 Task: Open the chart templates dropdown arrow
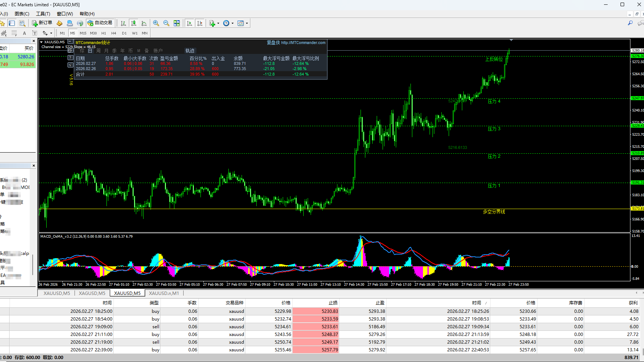247,23
